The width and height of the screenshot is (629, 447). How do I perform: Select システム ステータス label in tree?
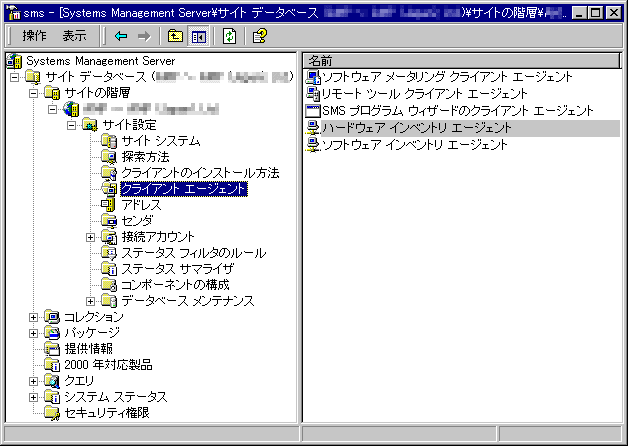click(x=116, y=397)
